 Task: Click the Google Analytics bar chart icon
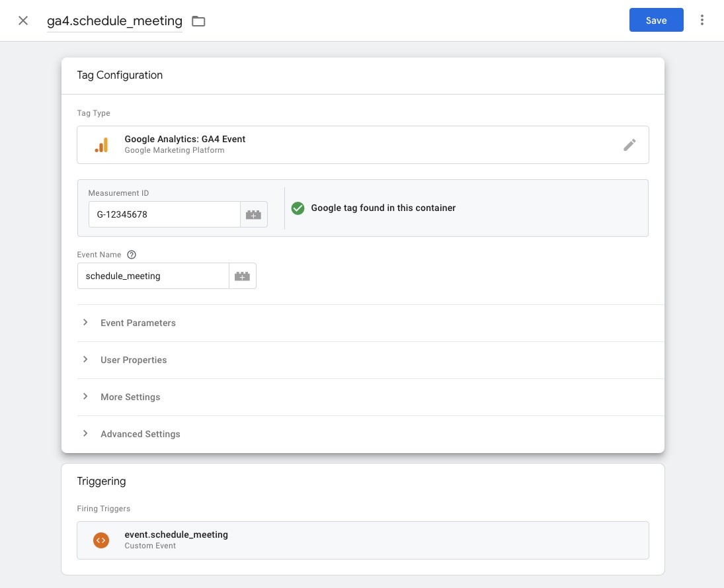101,145
